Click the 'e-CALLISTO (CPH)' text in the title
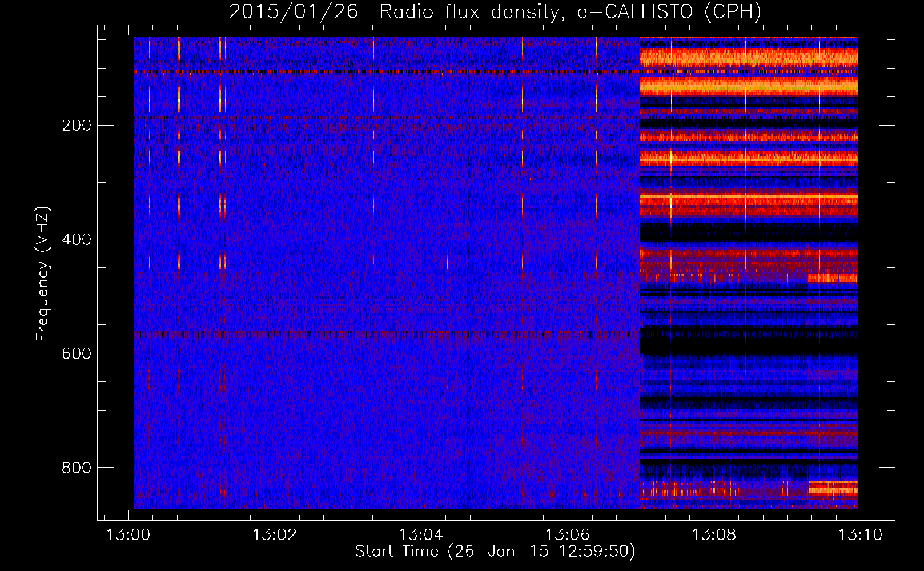This screenshot has height=571, width=924. point(669,12)
